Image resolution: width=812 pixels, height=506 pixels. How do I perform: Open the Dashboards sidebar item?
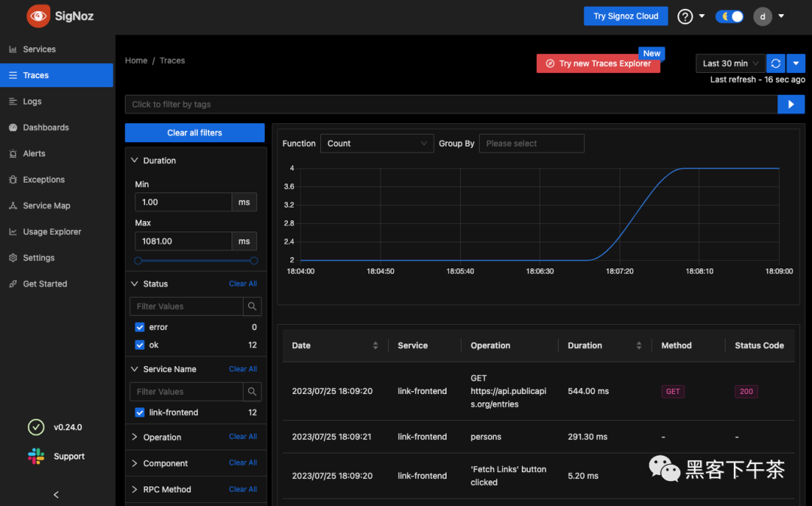(x=45, y=128)
